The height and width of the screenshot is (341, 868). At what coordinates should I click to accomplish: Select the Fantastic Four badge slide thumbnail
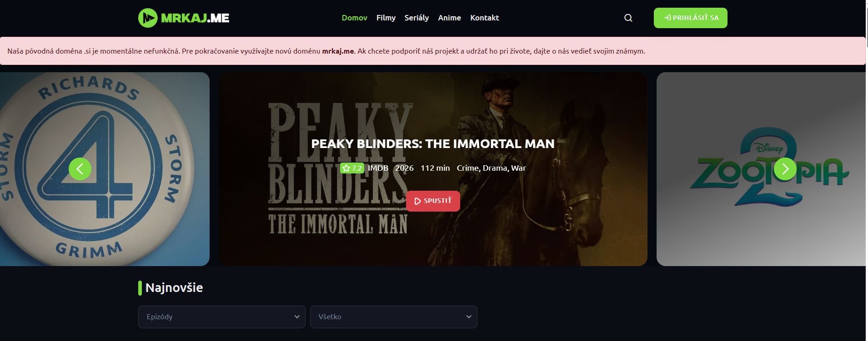(105, 169)
